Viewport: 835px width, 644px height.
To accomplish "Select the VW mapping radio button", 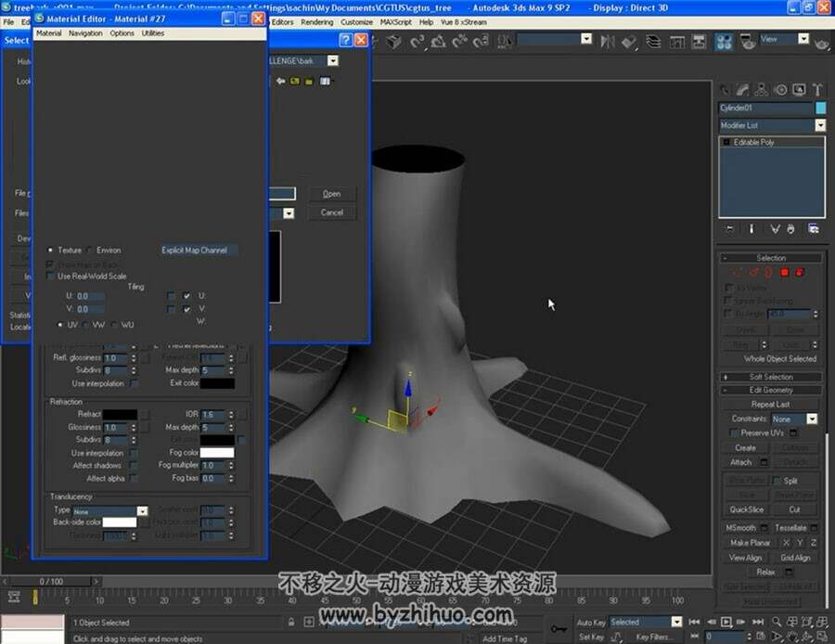I will pyautogui.click(x=85, y=325).
